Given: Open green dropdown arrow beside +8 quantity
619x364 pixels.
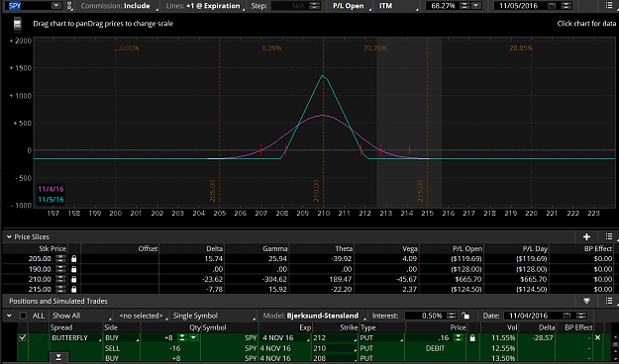Looking at the screenshot, I should pyautogui.click(x=193, y=338).
